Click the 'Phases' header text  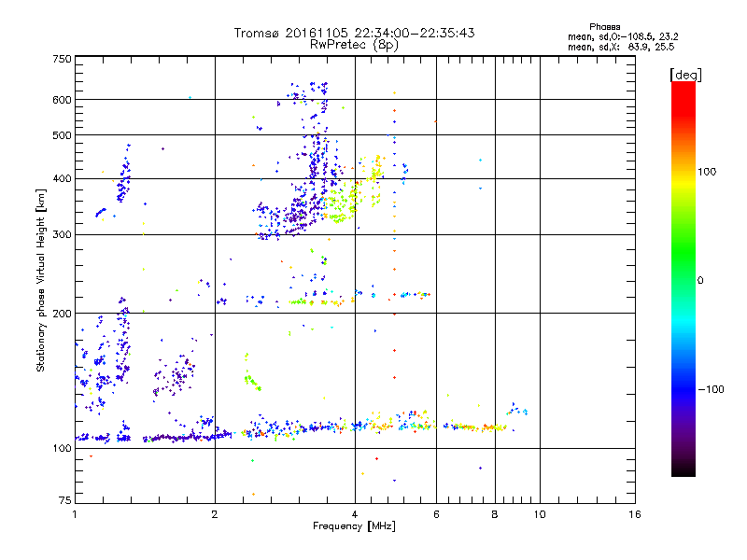pyautogui.click(x=604, y=27)
